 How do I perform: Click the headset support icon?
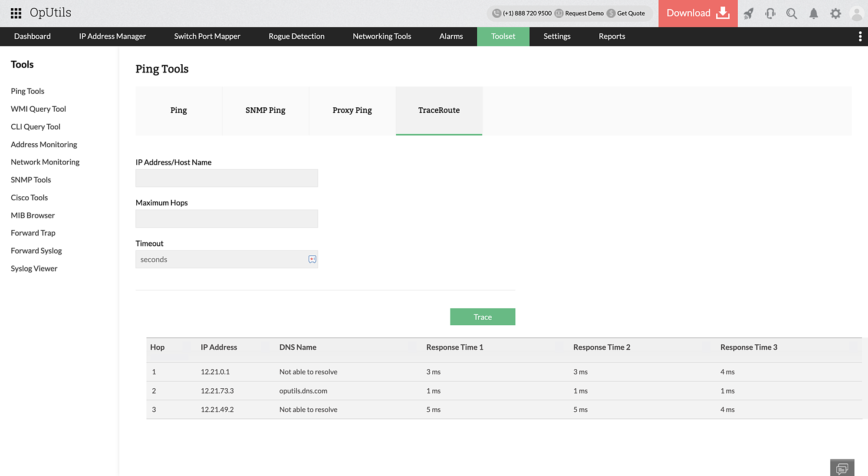point(770,13)
